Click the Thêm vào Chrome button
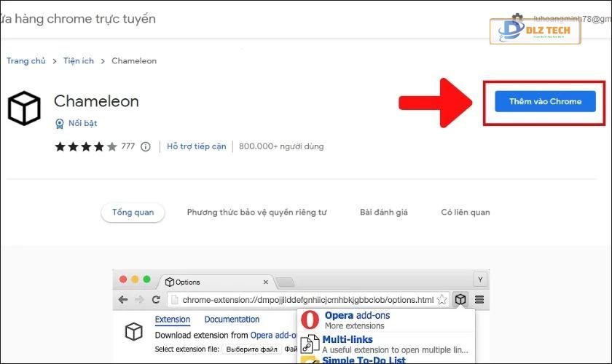612x364 pixels. tap(545, 101)
